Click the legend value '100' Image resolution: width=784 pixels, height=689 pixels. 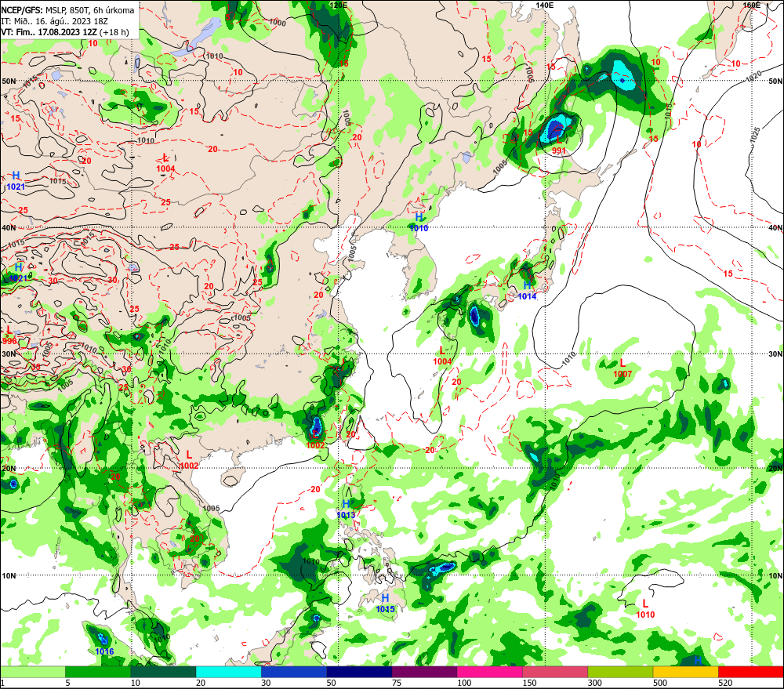pos(464,683)
